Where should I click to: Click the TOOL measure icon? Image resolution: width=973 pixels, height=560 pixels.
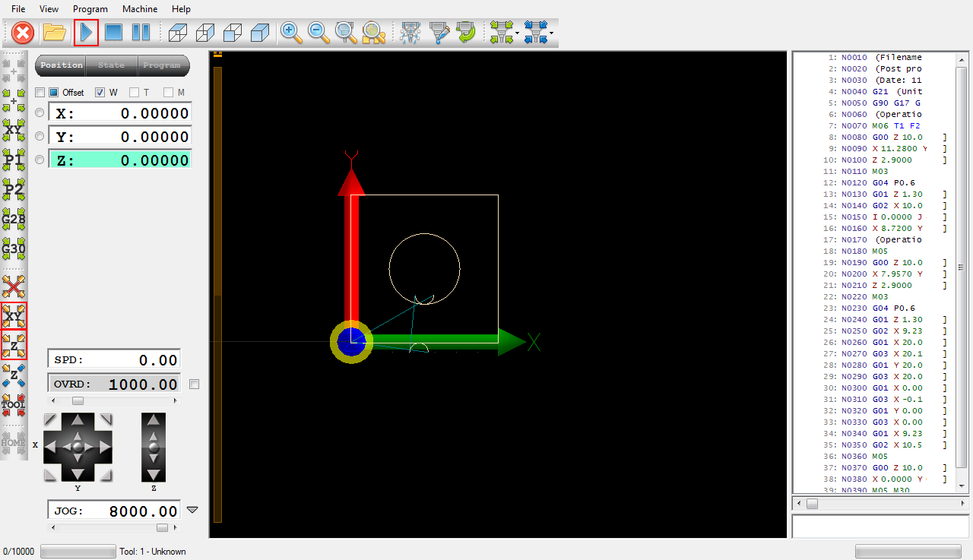point(14,405)
